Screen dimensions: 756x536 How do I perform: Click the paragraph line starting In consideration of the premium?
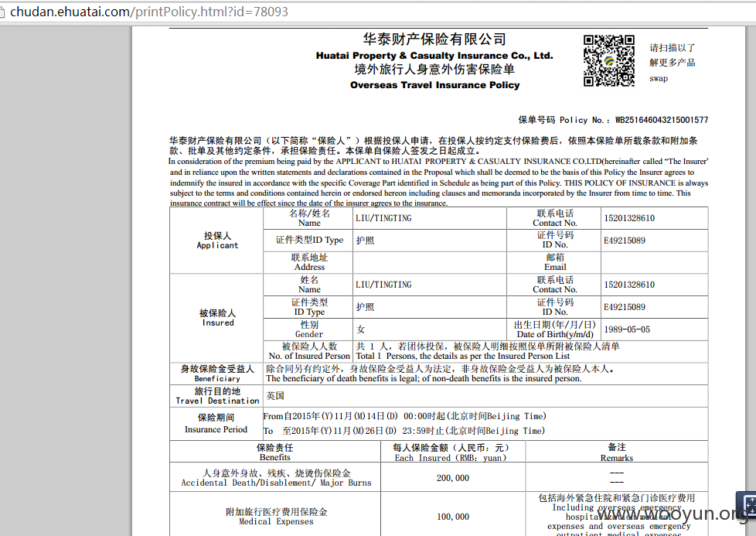click(438, 162)
